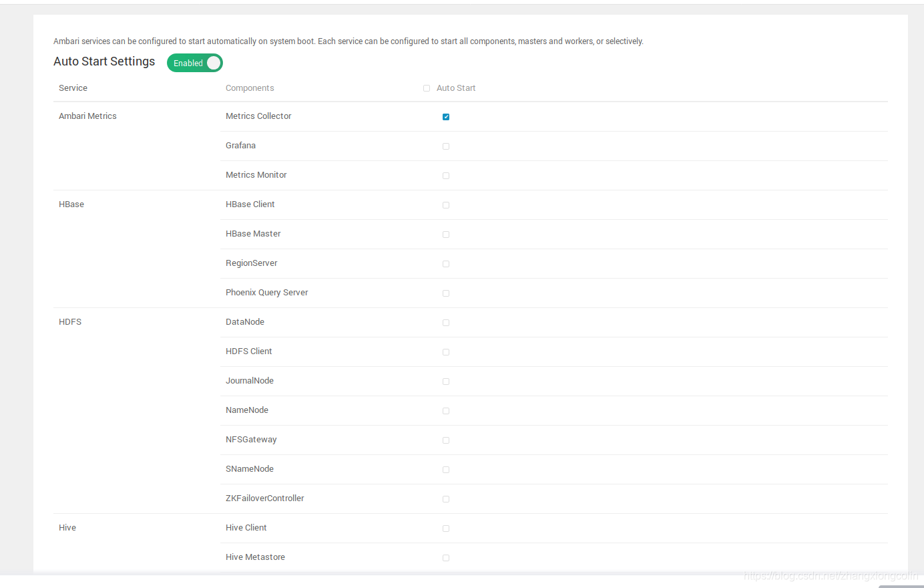
Task: Click the Service column header
Action: (x=73, y=88)
